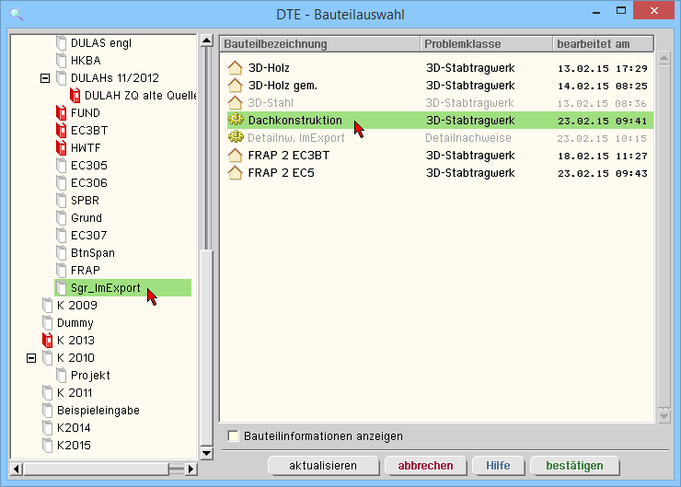Image resolution: width=681 pixels, height=487 pixels.
Task: Confirm with the bestätigen button
Action: pyautogui.click(x=574, y=466)
